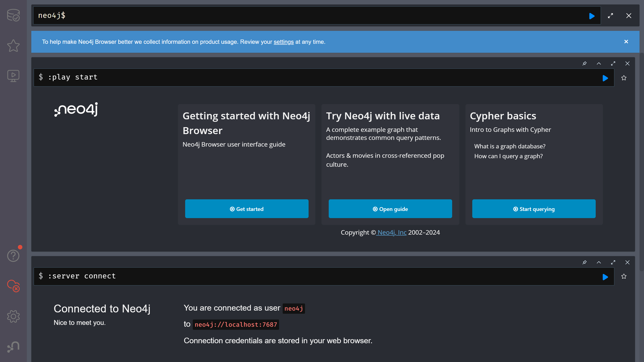The width and height of the screenshot is (644, 362).
Task: Follow the Neo4j, Inc copyright link
Action: 392,232
